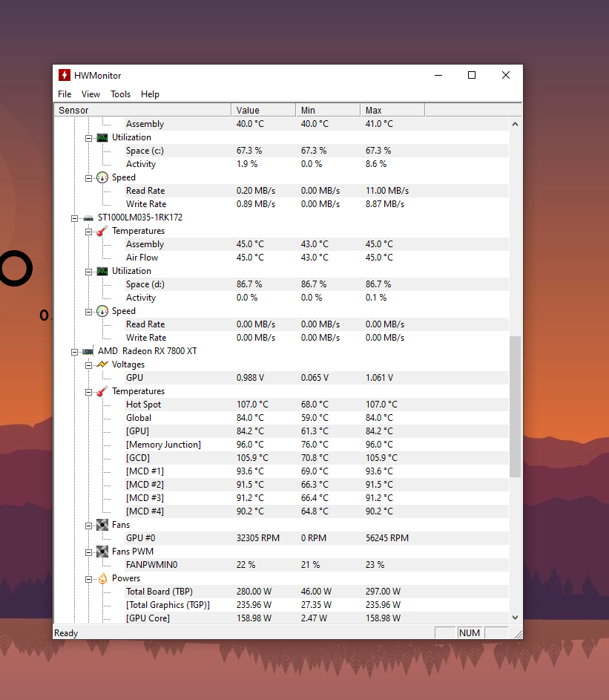Image resolution: width=609 pixels, height=700 pixels.
Task: Open the Tools menu
Action: point(120,94)
